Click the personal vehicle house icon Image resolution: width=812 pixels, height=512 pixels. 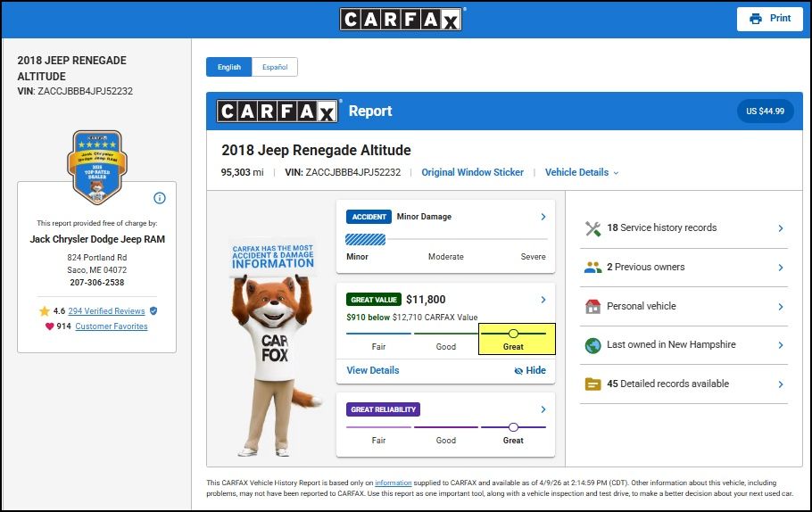(x=592, y=306)
